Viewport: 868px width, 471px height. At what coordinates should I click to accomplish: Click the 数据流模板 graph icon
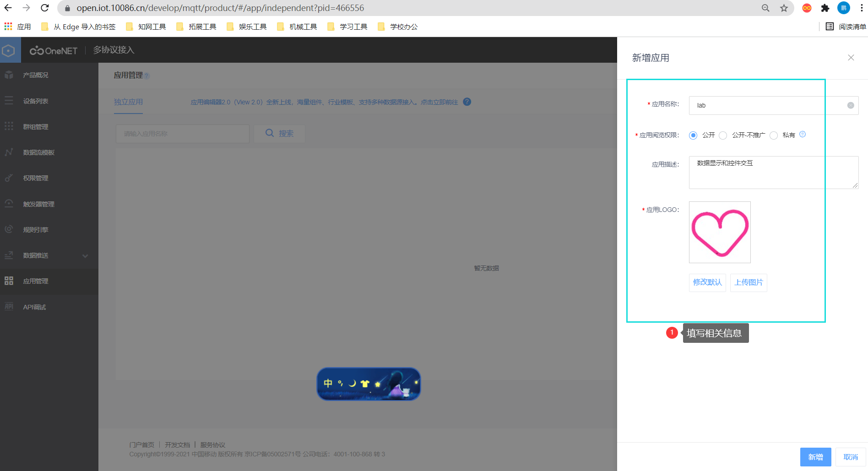pyautogui.click(x=9, y=152)
